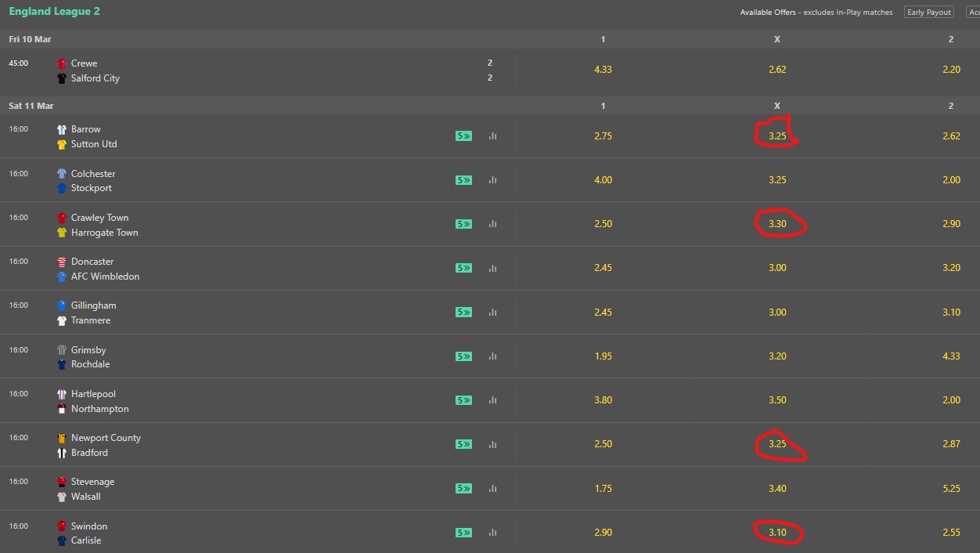Open the Barrow team name link
The height and width of the screenshot is (553, 980).
pyautogui.click(x=86, y=129)
